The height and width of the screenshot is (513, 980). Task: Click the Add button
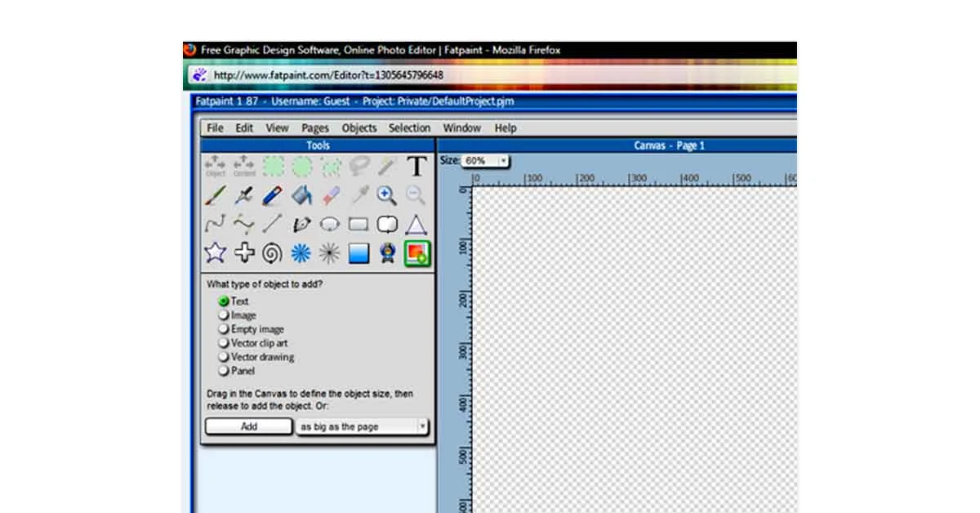pyautogui.click(x=248, y=426)
